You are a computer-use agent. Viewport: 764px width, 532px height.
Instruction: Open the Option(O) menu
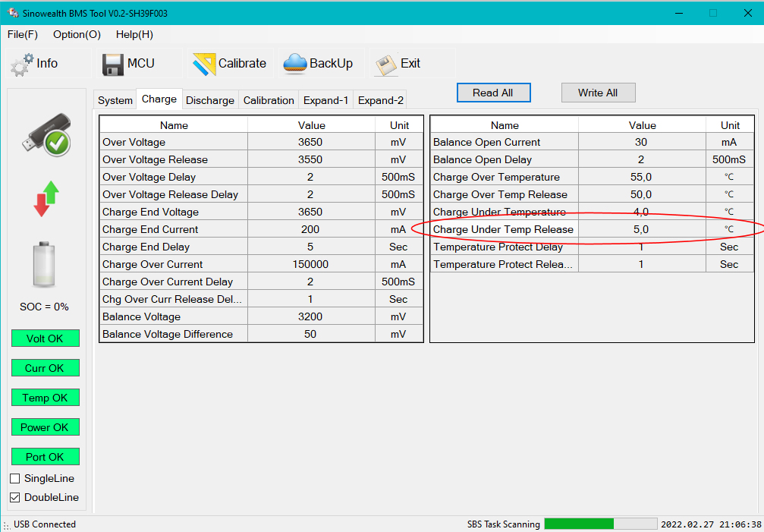point(77,34)
